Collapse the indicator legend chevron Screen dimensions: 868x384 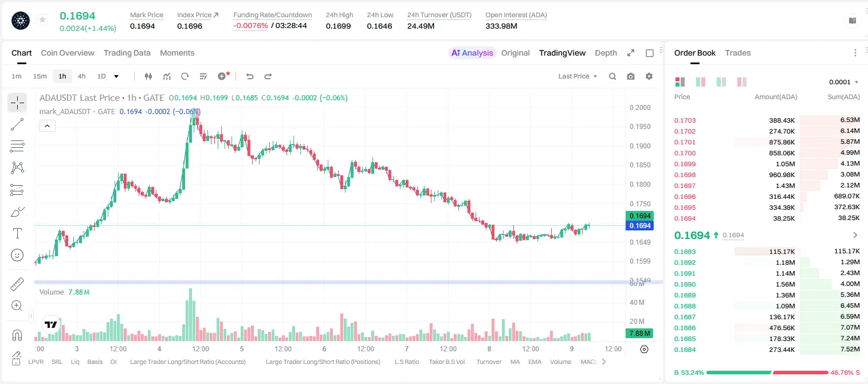(47, 126)
